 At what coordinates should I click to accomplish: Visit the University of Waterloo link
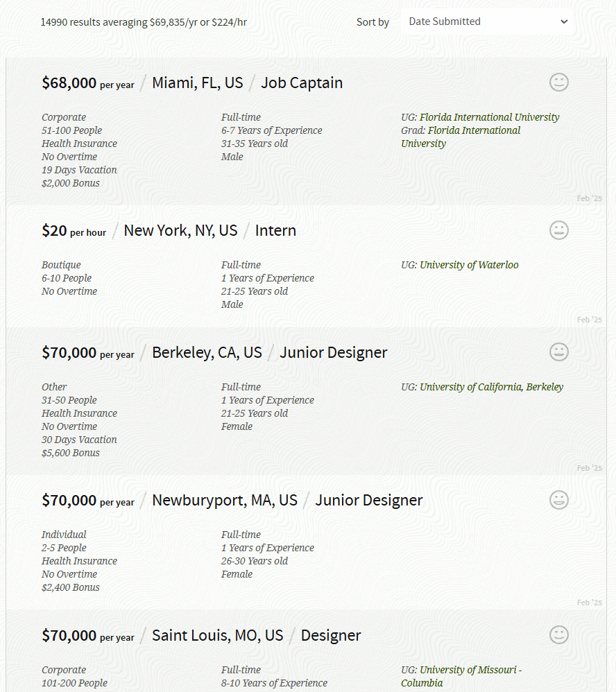point(469,265)
